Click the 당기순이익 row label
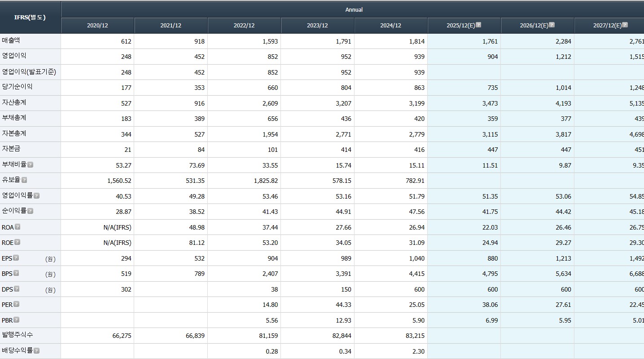The width and height of the screenshot is (644, 359). 17,87
